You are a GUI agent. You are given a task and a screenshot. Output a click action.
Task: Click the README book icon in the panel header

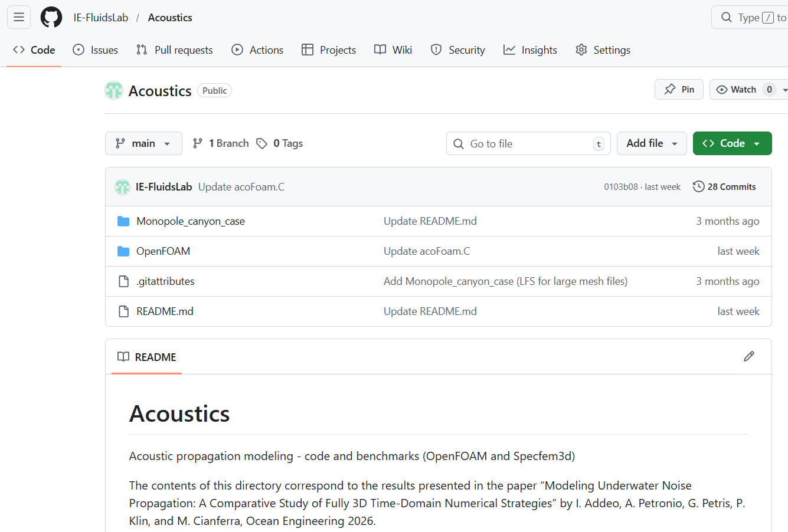pyautogui.click(x=123, y=356)
